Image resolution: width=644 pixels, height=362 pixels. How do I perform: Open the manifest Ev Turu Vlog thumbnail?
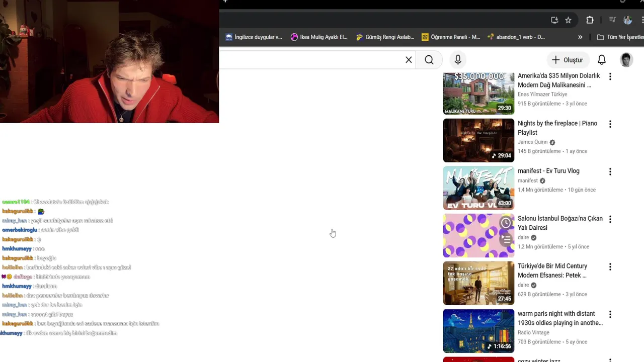tap(478, 188)
